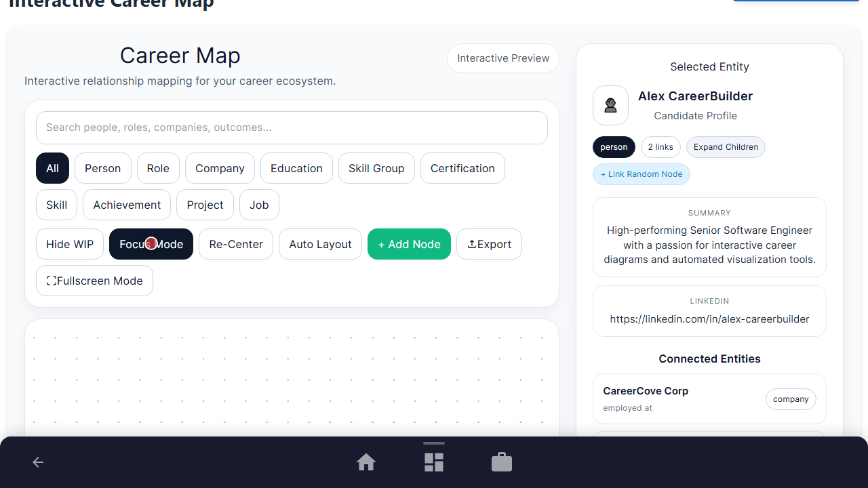
Task: Filter by Company
Action: (220, 168)
